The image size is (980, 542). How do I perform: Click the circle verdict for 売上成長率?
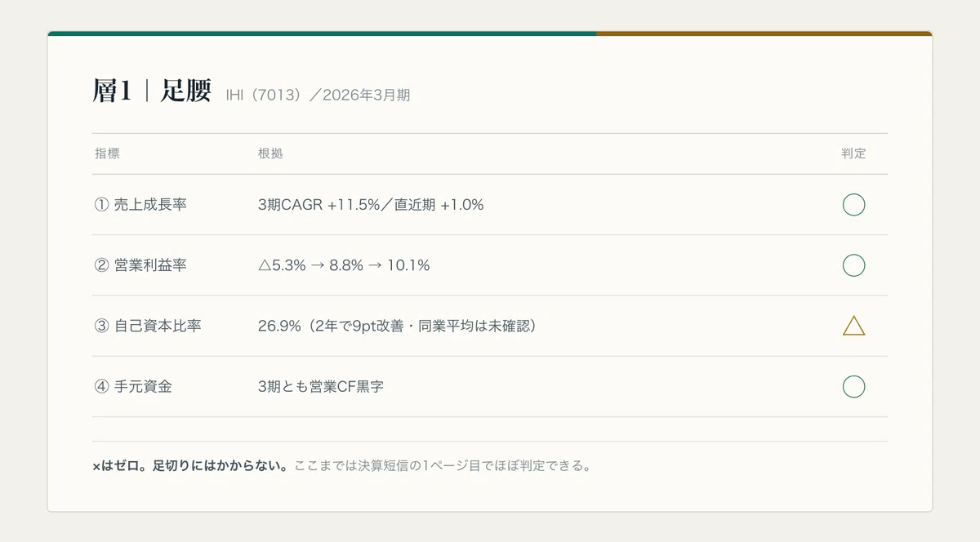click(853, 205)
